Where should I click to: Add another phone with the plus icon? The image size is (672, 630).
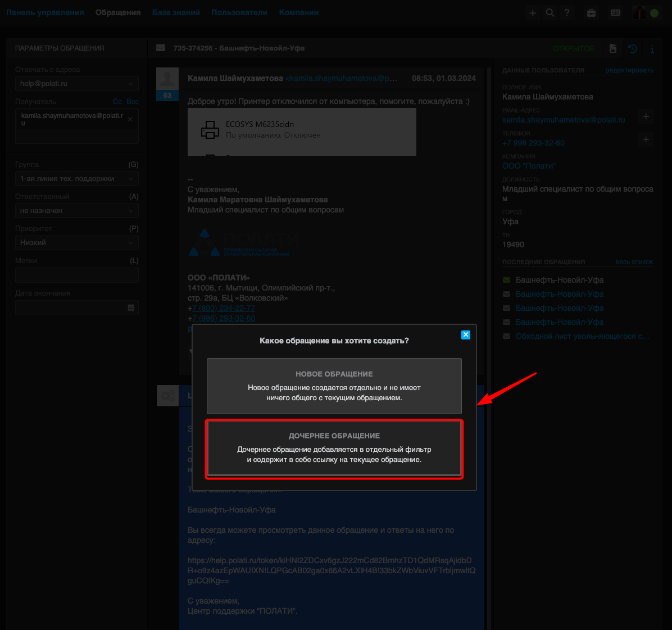[646, 139]
